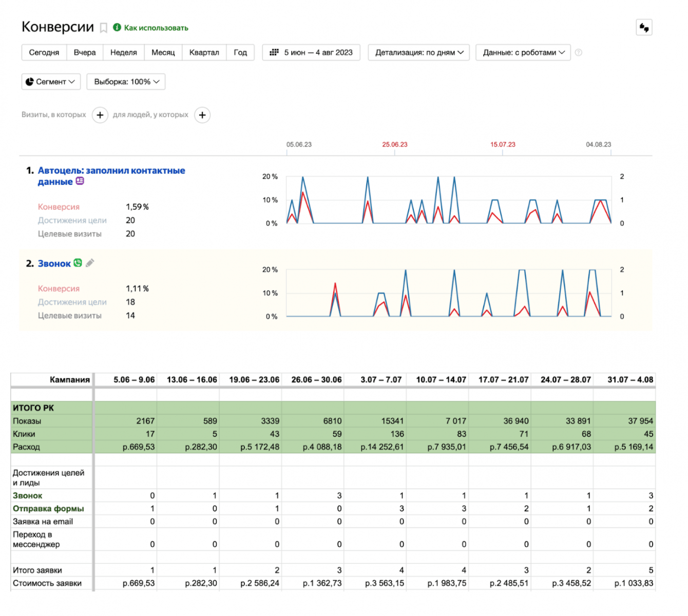Click the green phone icon beside Звонок
Screen dimensions: 688x616
[78, 263]
